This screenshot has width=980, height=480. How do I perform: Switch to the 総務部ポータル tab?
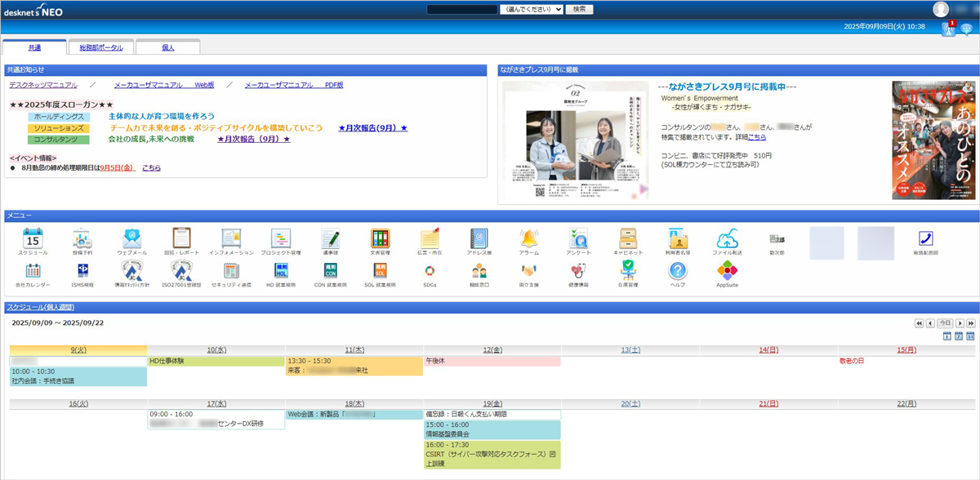100,47
